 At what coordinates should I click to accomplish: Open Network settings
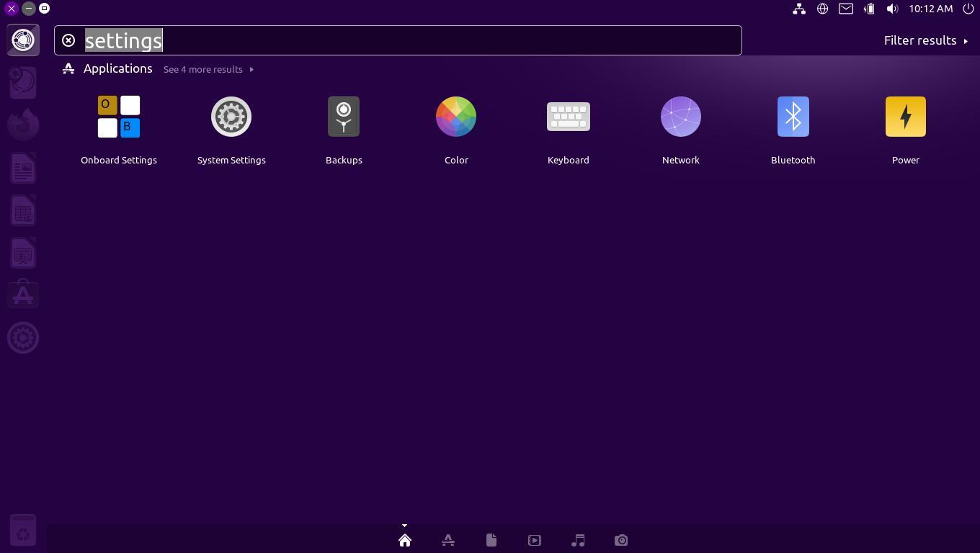point(681,117)
